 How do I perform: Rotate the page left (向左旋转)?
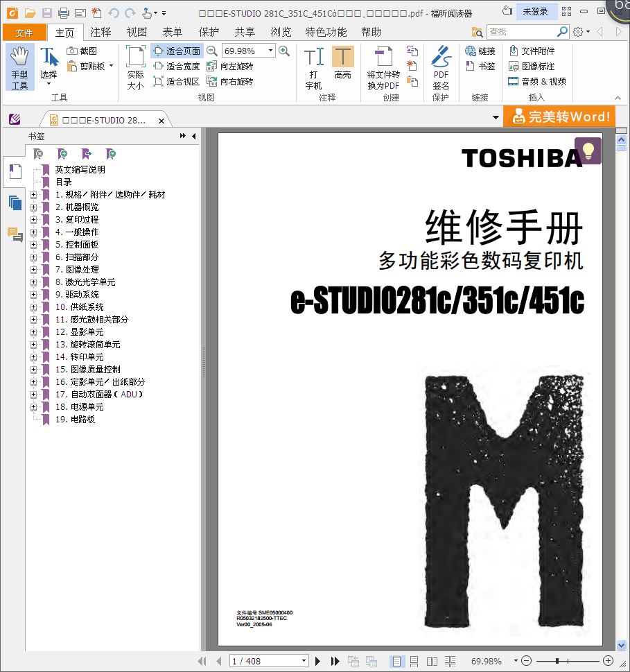tap(229, 66)
